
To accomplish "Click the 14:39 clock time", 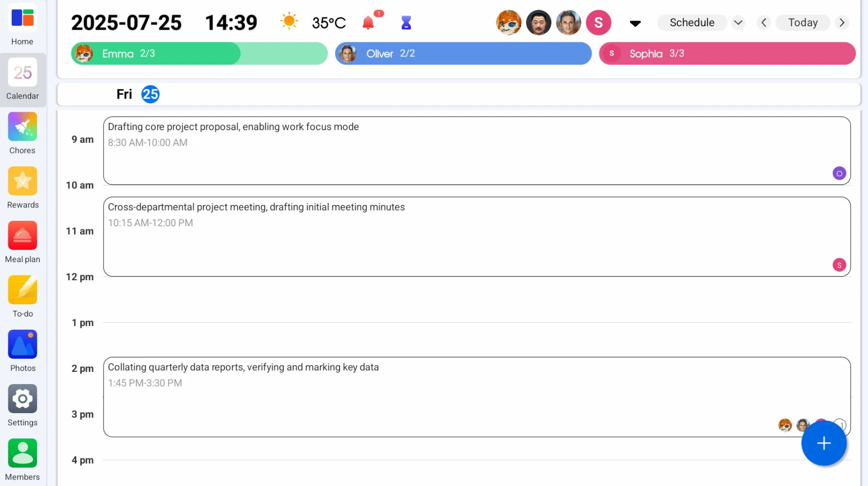I will (x=231, y=22).
